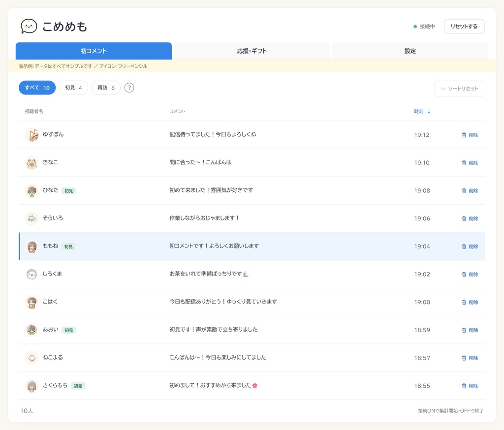Click きなこ's avatar icon
The image size is (504, 430).
pos(32,163)
